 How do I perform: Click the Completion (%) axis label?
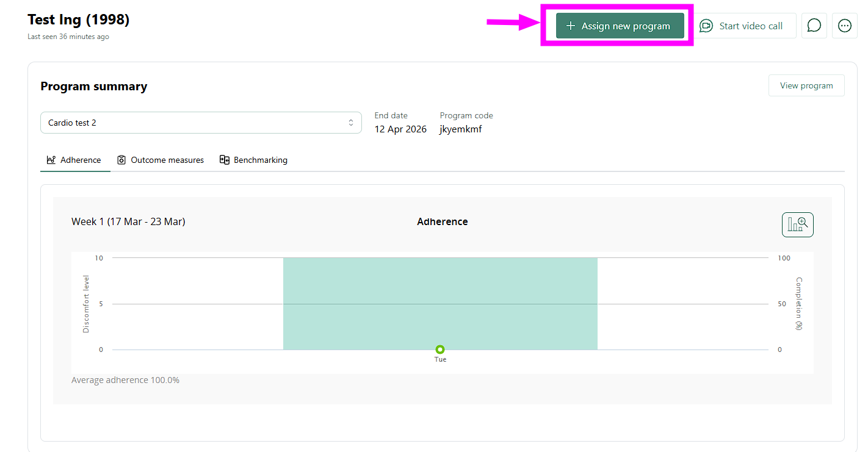[x=799, y=304]
